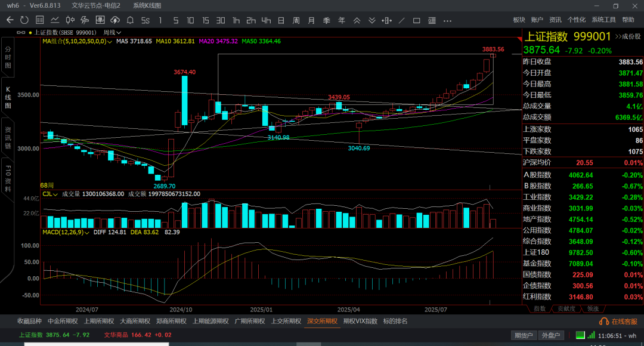Click the 外盘户 button
Screen dimensions: 644x346
tap(551, 335)
